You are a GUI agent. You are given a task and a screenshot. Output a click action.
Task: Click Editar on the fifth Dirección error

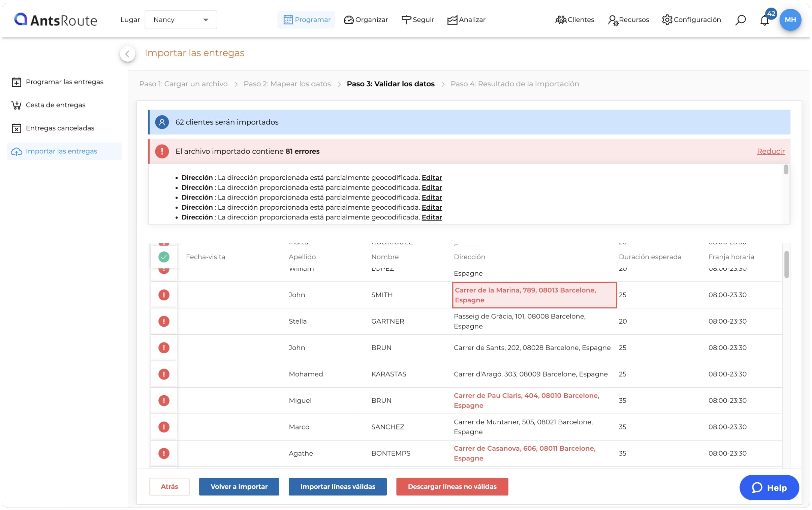(x=432, y=217)
